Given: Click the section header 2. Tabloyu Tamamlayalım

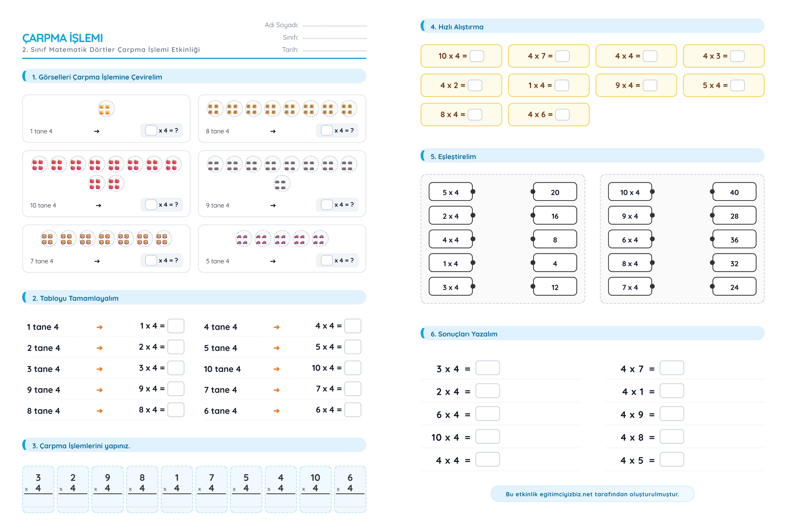Looking at the screenshot, I should click(194, 297).
